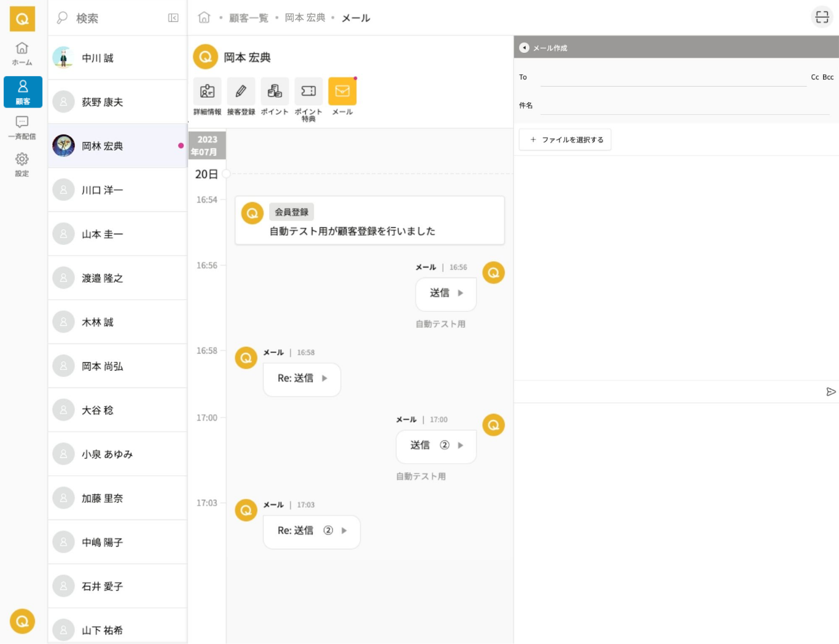Click the 接客登録 pencil icon
The image size is (839, 644).
click(241, 91)
